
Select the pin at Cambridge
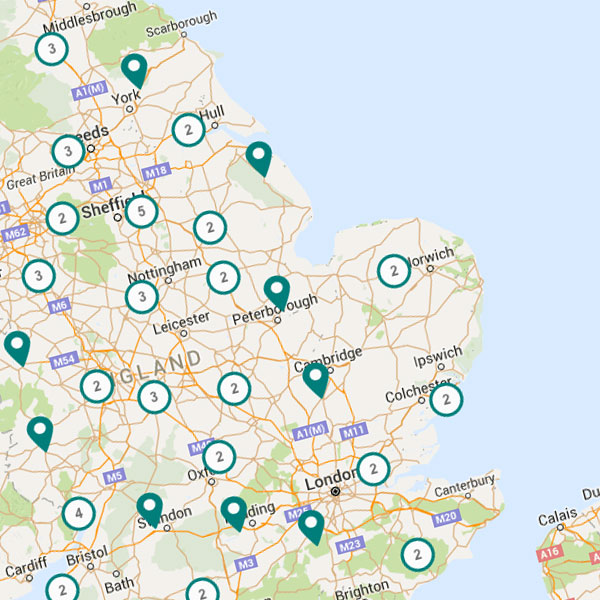[316, 380]
